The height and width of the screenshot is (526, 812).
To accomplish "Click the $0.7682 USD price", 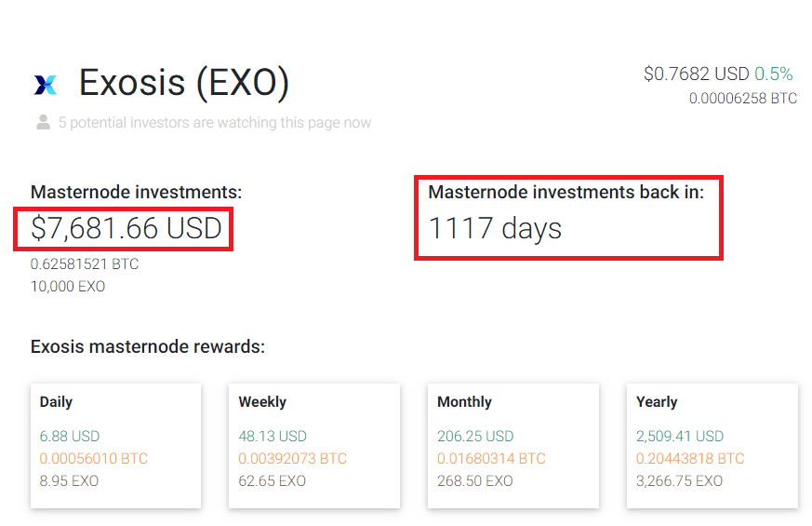I will coord(697,74).
